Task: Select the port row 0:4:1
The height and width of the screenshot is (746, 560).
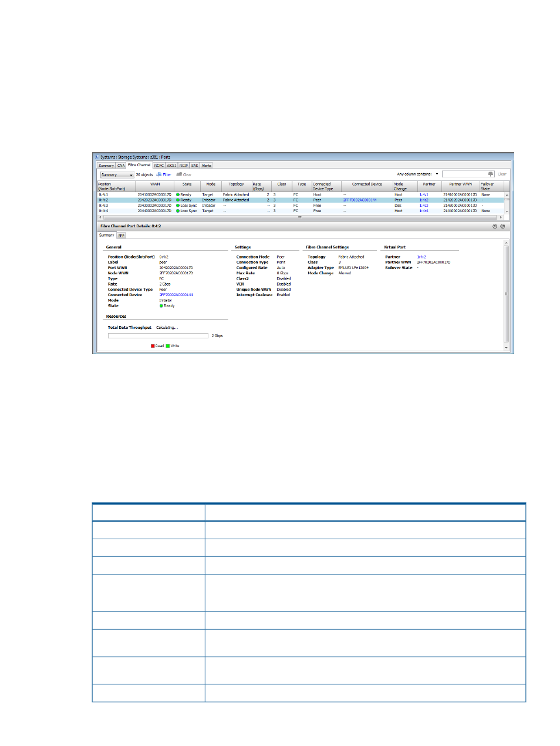Action: pyautogui.click(x=301, y=195)
